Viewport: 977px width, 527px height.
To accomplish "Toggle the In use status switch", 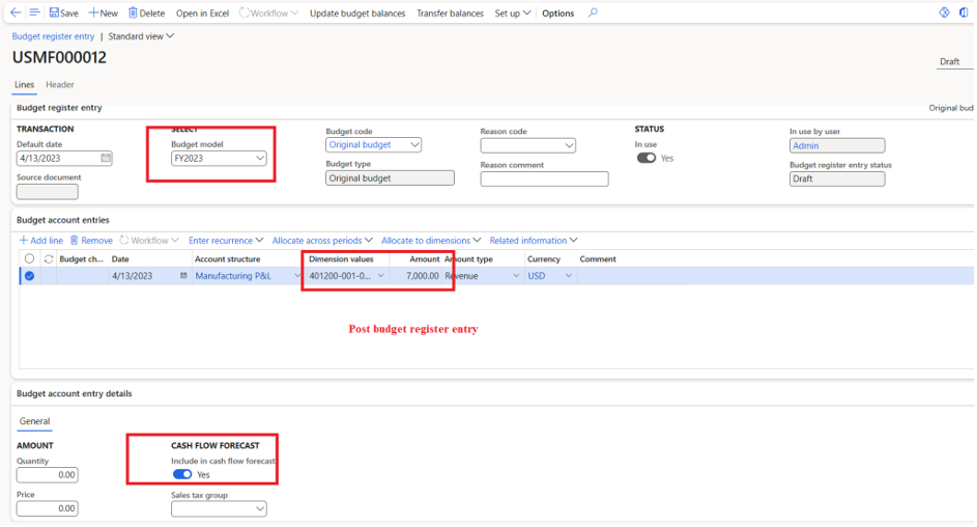I will tap(646, 158).
